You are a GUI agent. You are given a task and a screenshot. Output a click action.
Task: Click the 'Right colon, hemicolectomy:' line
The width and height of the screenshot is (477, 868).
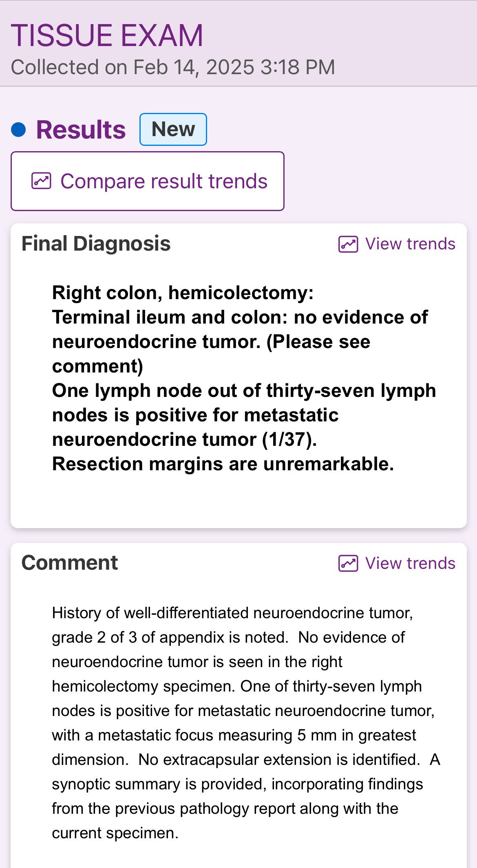(183, 293)
